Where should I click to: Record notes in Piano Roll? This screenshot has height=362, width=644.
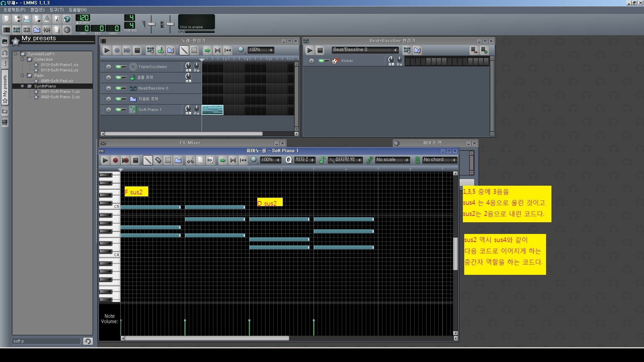[x=115, y=160]
